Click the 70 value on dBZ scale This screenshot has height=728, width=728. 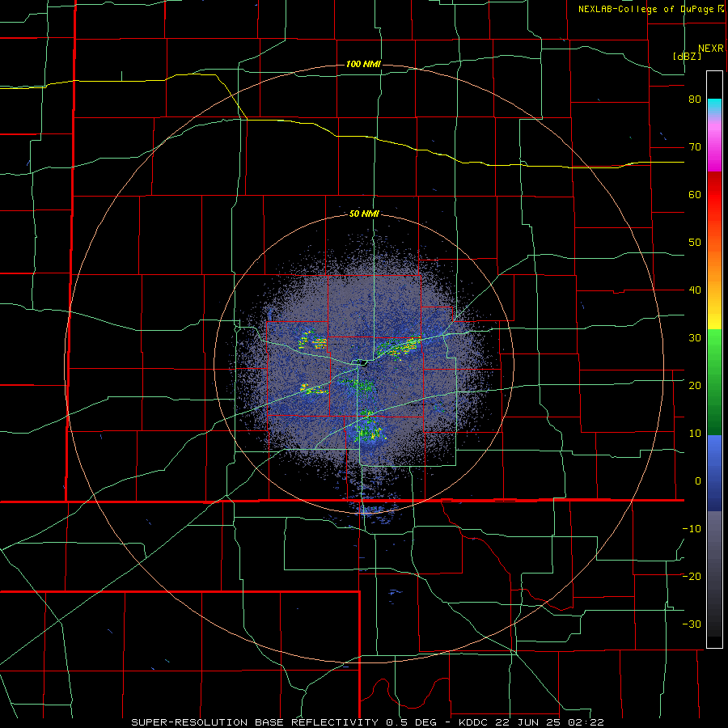point(695,147)
